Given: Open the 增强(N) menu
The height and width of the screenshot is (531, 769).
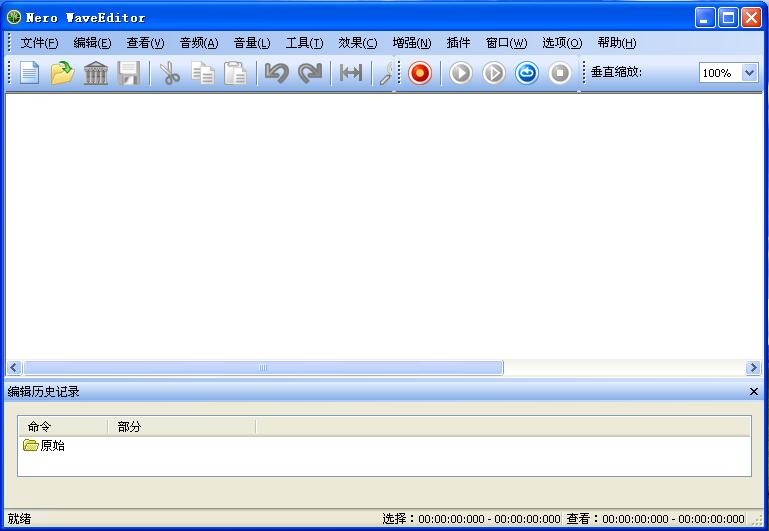Looking at the screenshot, I should click(411, 43).
